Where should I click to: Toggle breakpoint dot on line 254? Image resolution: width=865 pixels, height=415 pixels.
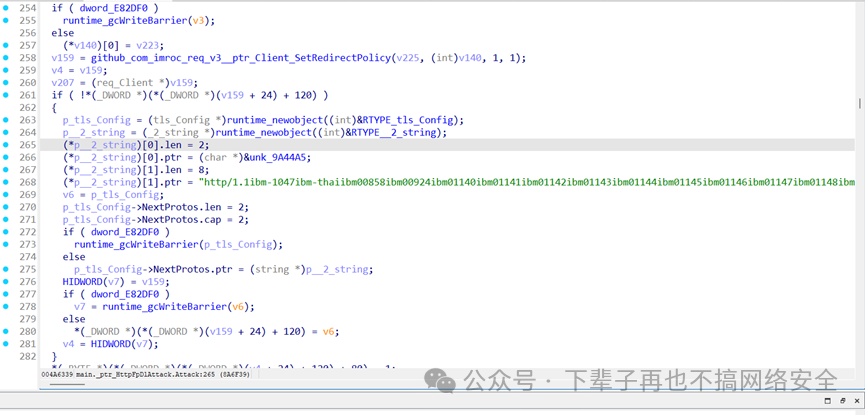[6, 8]
